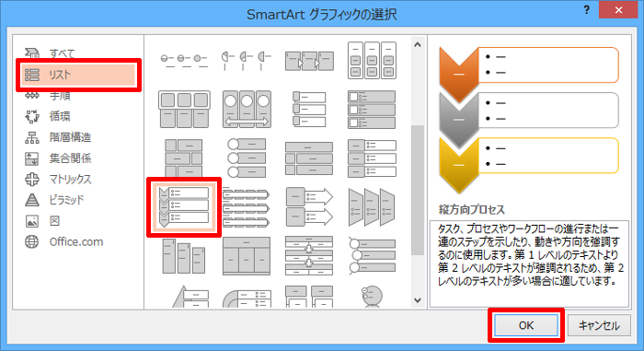
Task: Select the リスト category
Action: [78, 75]
